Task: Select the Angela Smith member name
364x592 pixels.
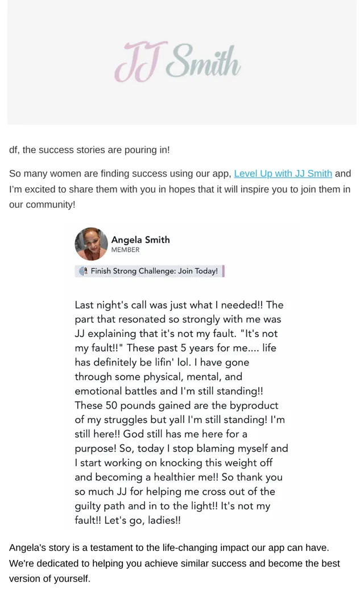Action: (140, 240)
